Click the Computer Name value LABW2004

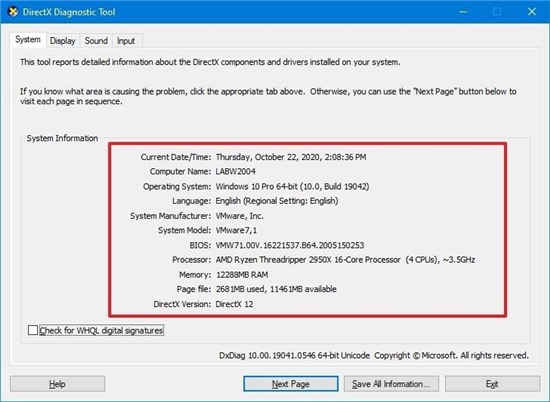tap(235, 172)
